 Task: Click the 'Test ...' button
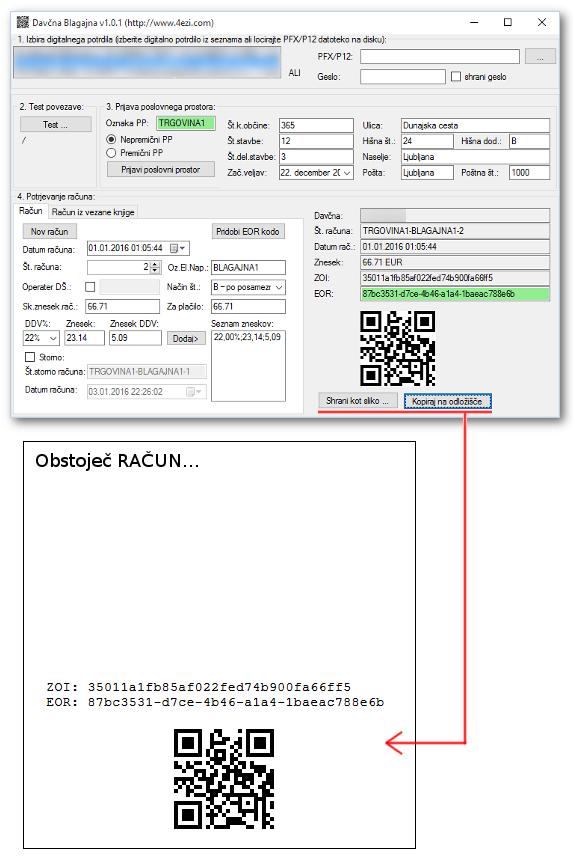[x=55, y=124]
